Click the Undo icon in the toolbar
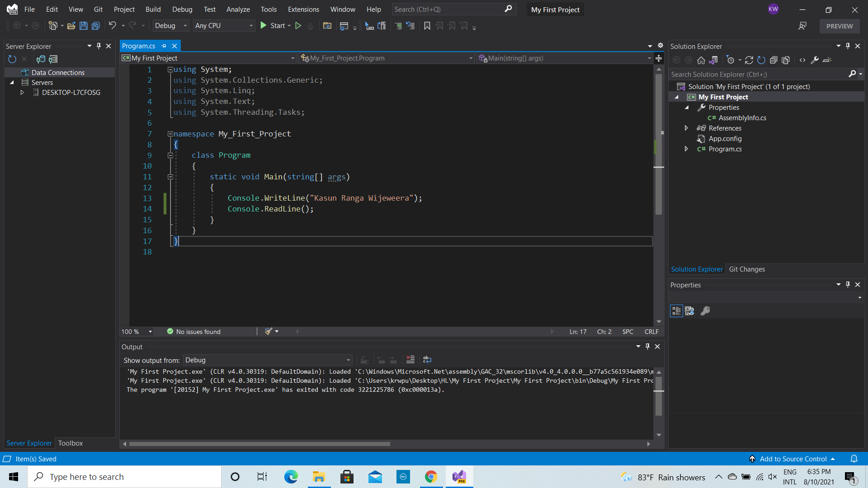 click(x=113, y=25)
